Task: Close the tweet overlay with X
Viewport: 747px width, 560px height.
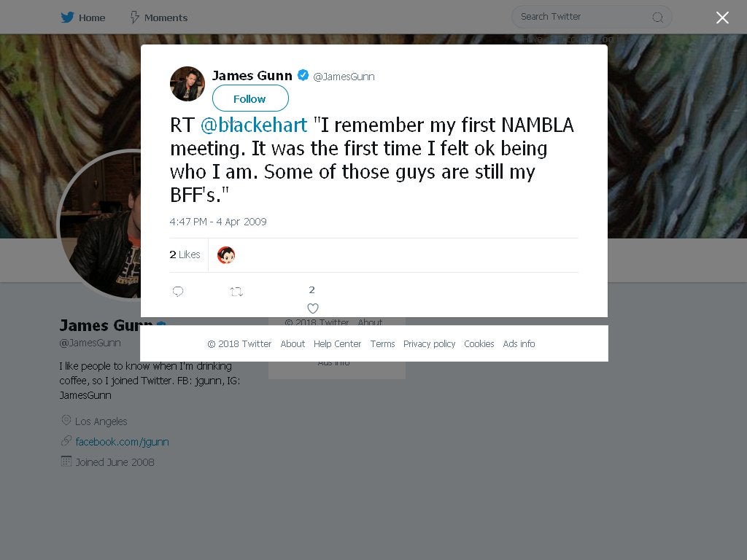Action: (722, 17)
